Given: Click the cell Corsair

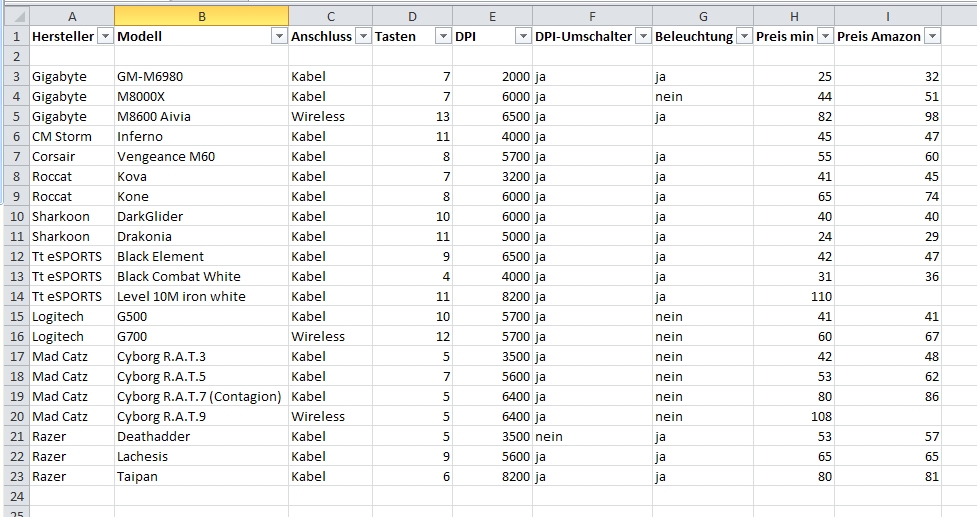Looking at the screenshot, I should pyautogui.click(x=72, y=156).
